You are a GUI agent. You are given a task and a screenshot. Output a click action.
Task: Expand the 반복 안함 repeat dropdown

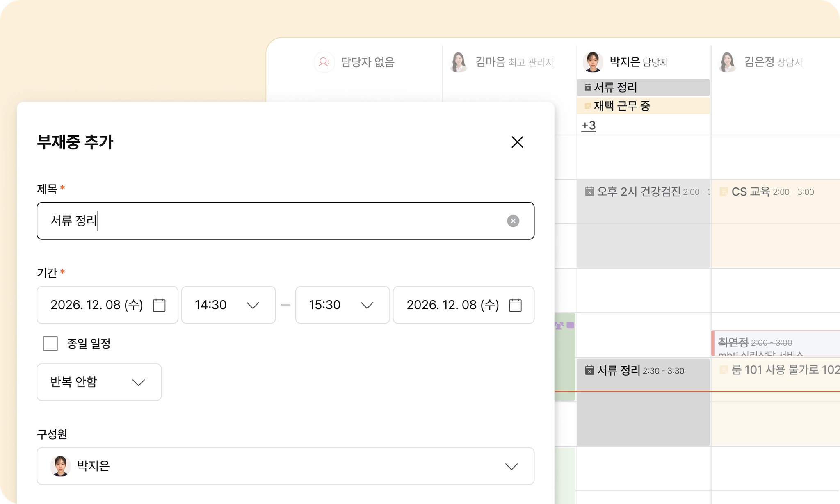[x=99, y=382]
